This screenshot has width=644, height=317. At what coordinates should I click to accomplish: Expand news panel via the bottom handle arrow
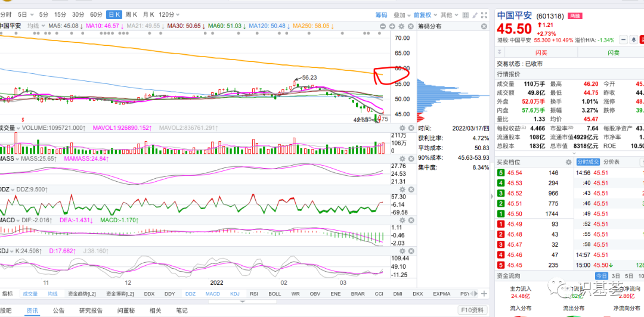243,302
